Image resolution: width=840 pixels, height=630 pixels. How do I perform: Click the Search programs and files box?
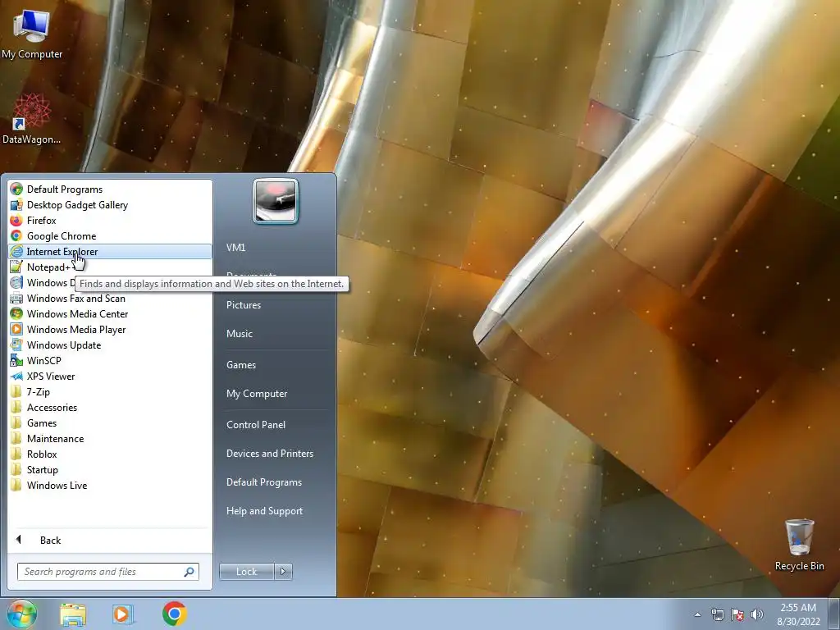(x=107, y=572)
